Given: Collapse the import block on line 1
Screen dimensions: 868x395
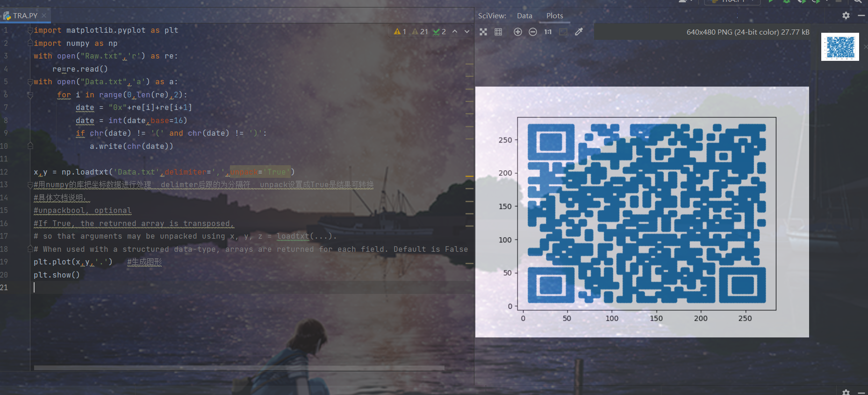Looking at the screenshot, I should (30, 30).
